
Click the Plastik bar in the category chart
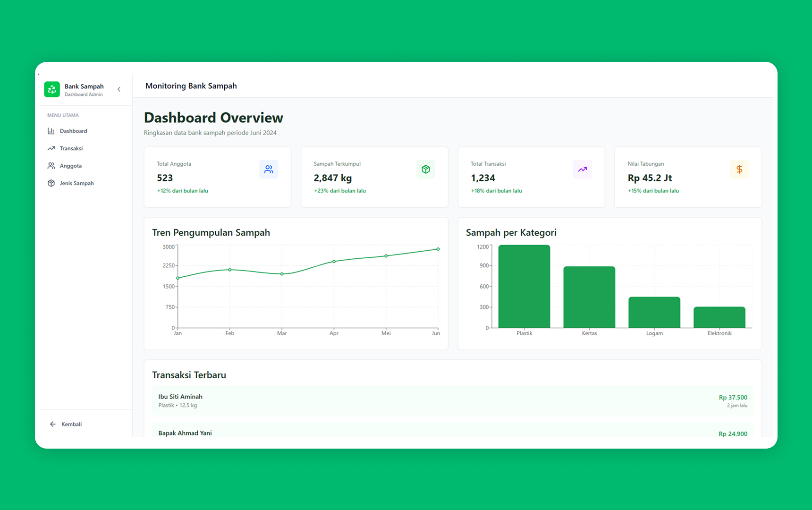[524, 286]
